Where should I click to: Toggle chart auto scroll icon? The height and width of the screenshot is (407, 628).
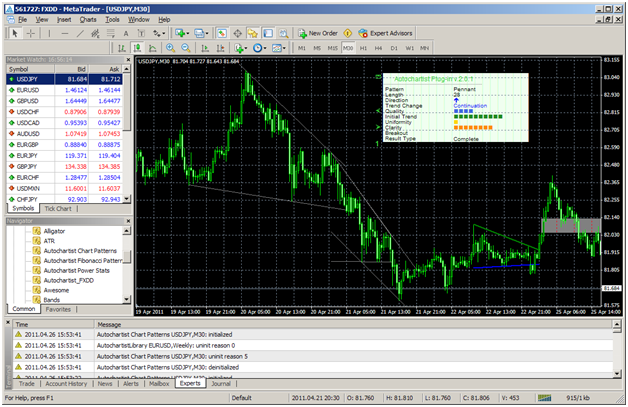pos(205,48)
